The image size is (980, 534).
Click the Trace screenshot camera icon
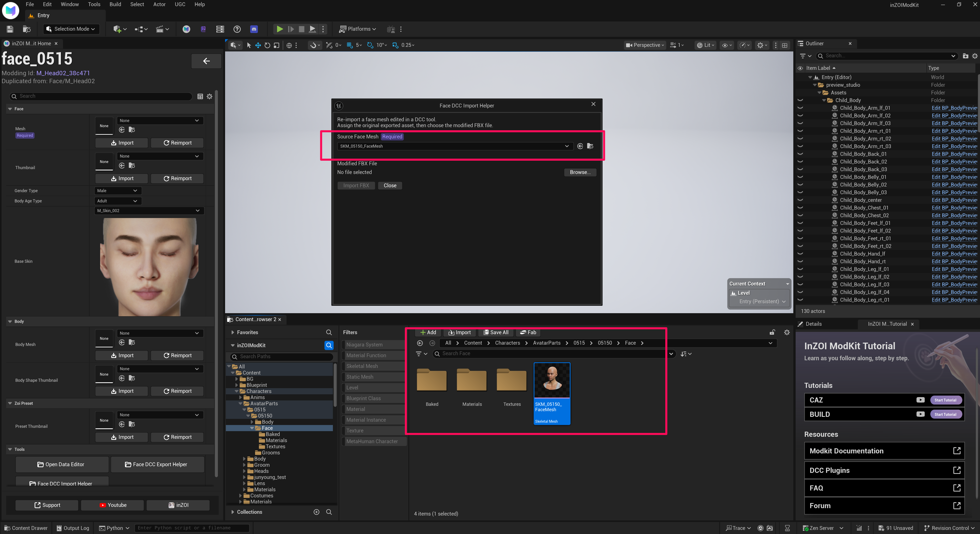pos(770,528)
